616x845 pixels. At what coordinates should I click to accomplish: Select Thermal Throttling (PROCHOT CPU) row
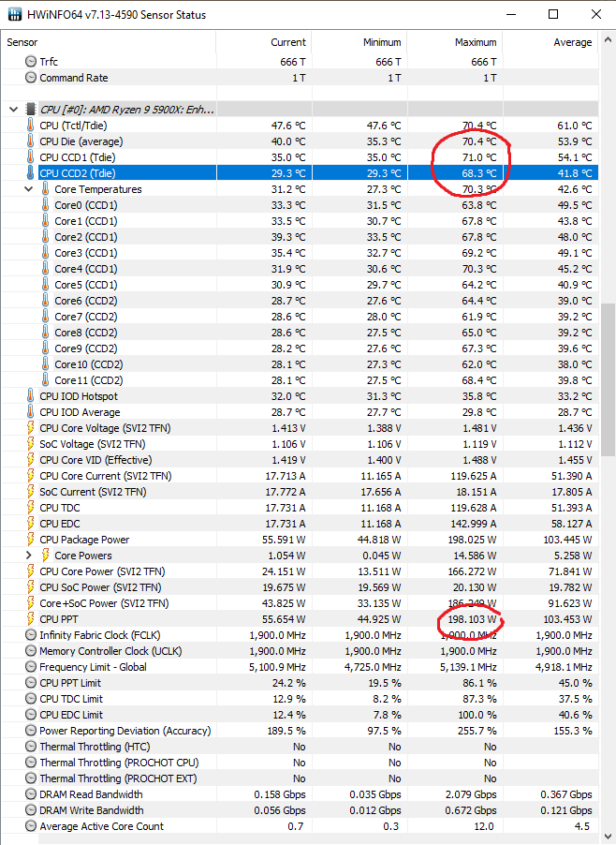click(300, 763)
